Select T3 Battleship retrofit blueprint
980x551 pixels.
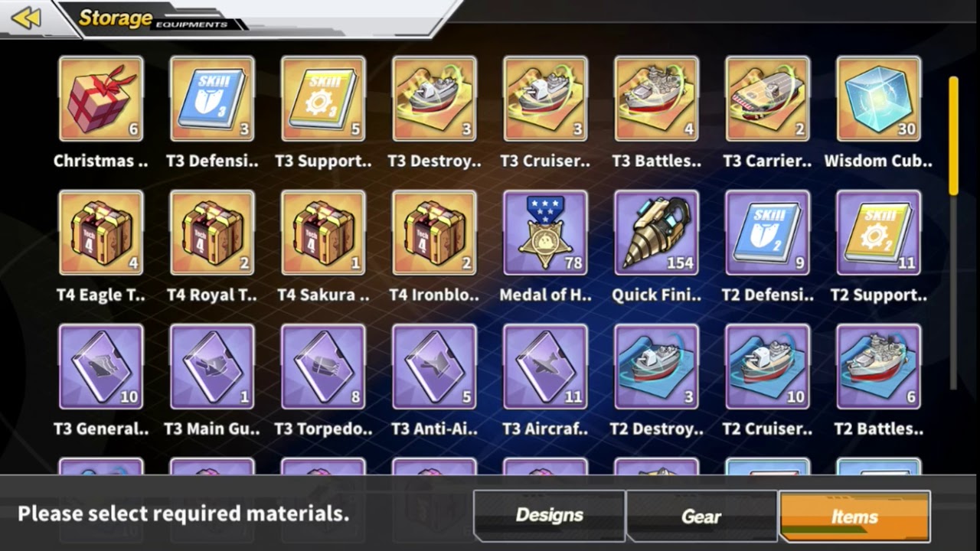coord(656,99)
